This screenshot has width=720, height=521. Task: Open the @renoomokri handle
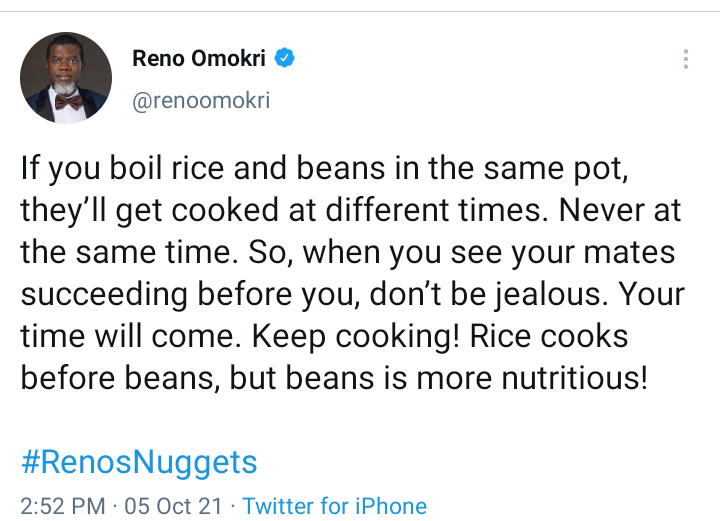pos(201,100)
